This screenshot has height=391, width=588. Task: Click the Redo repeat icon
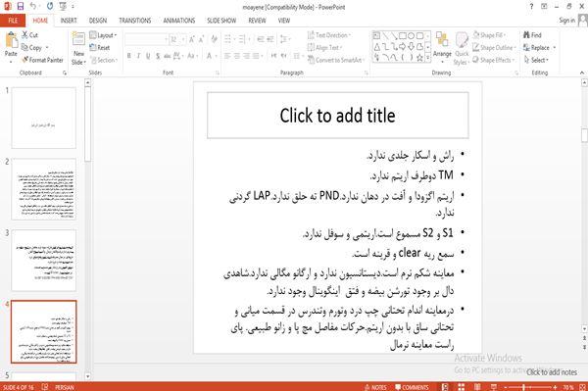(x=50, y=7)
